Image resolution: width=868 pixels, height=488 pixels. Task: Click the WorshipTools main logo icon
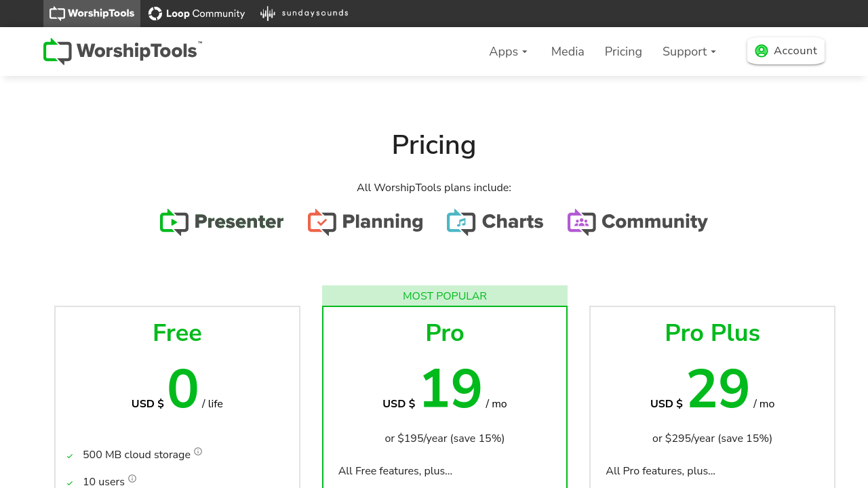[58, 52]
